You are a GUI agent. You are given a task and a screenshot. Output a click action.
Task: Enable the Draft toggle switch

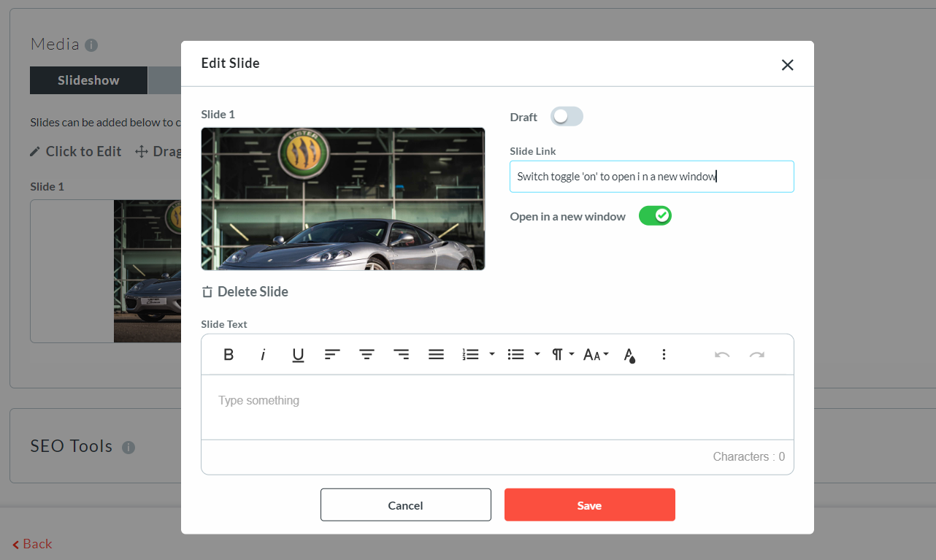pyautogui.click(x=567, y=117)
